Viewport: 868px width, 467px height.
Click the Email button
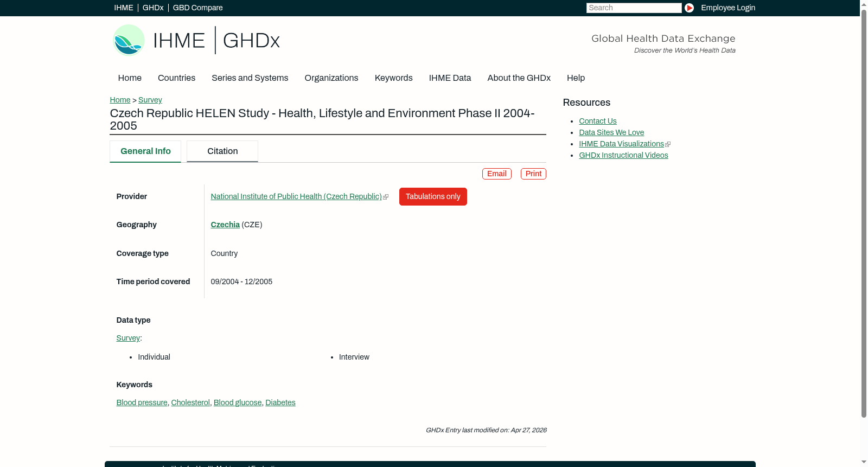(497, 174)
